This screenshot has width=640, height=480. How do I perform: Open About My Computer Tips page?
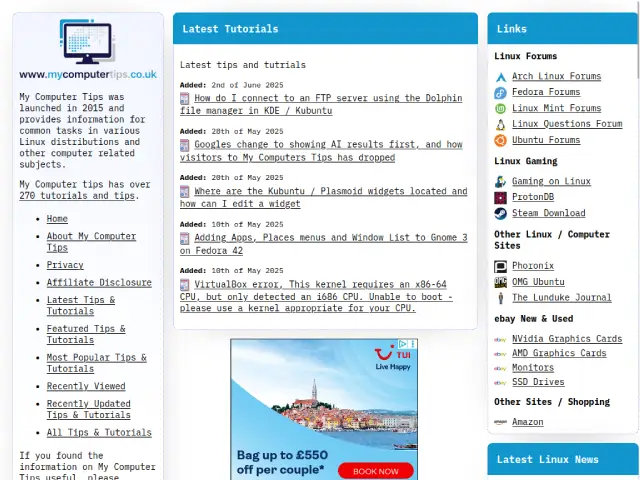click(x=91, y=242)
